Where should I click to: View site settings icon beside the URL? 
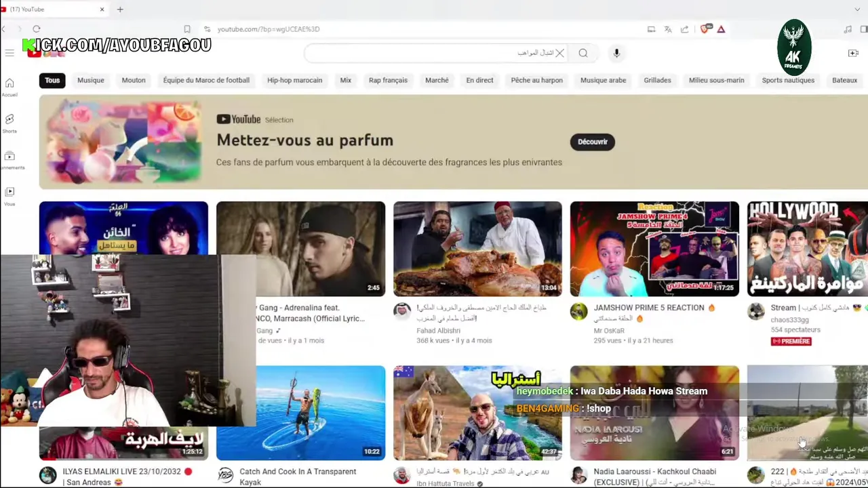pyautogui.click(x=207, y=29)
